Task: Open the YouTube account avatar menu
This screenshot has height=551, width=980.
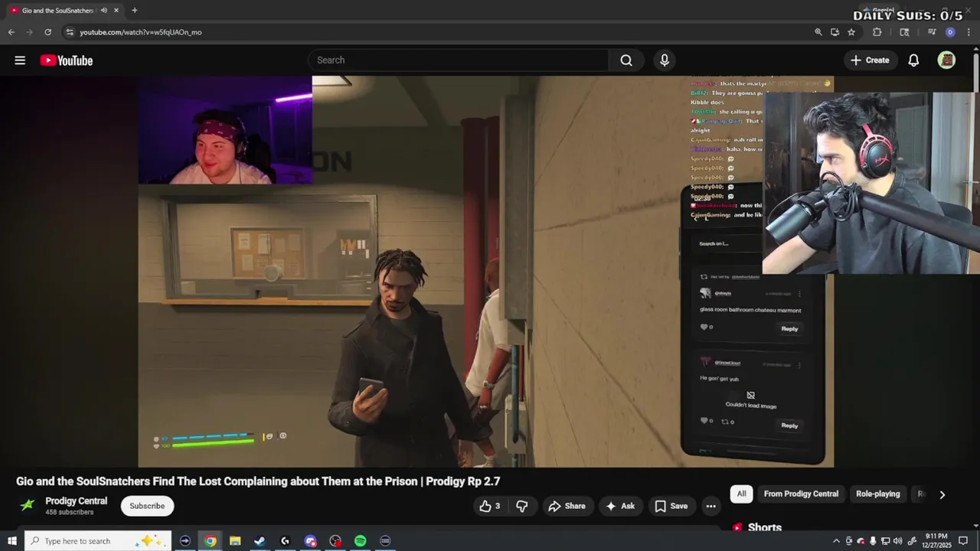Action: pyautogui.click(x=946, y=60)
